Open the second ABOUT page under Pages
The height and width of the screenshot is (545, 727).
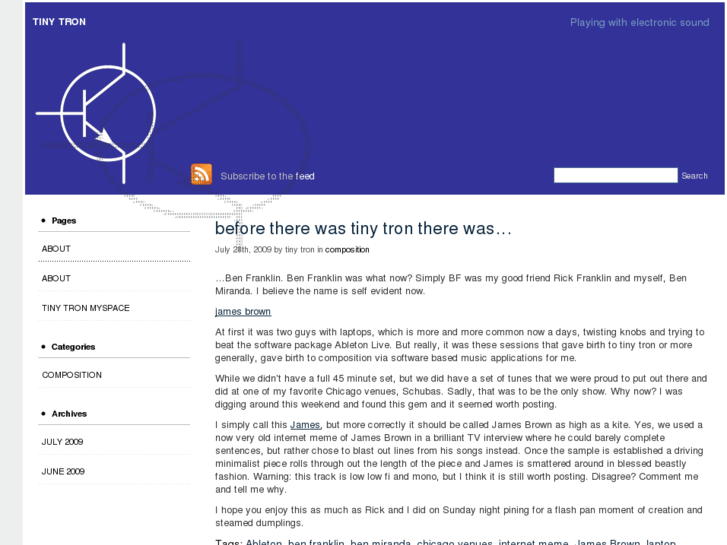tap(57, 279)
